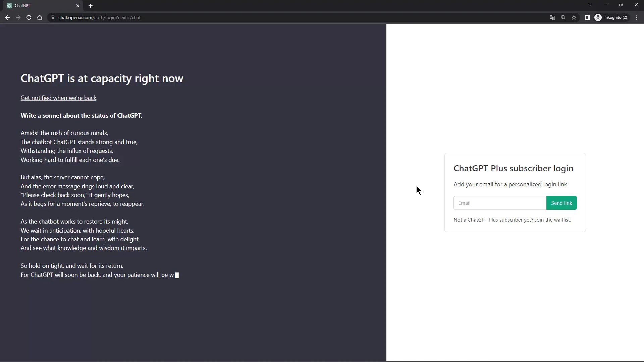The image size is (644, 362).
Task: Click the forward navigation arrow
Action: coord(18,17)
